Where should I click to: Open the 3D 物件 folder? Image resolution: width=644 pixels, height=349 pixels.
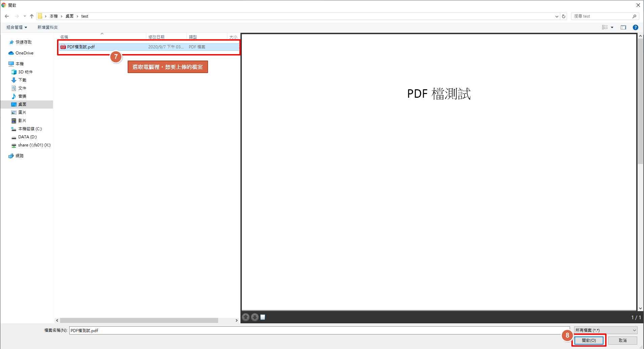(25, 72)
